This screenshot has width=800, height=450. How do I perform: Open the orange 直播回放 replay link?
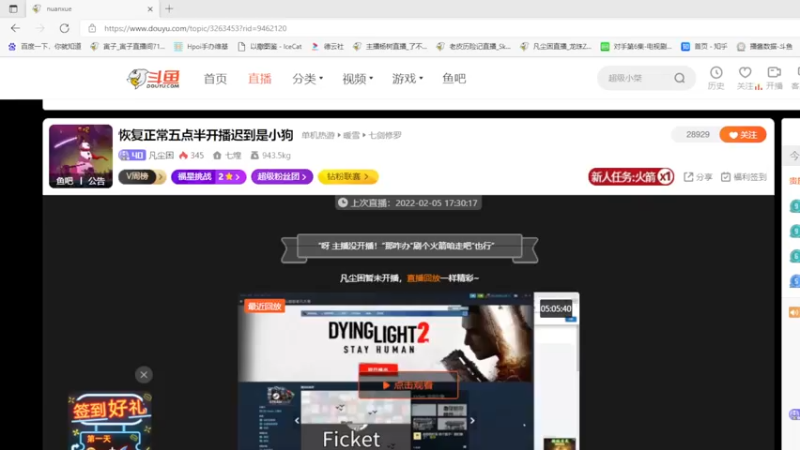point(423,278)
